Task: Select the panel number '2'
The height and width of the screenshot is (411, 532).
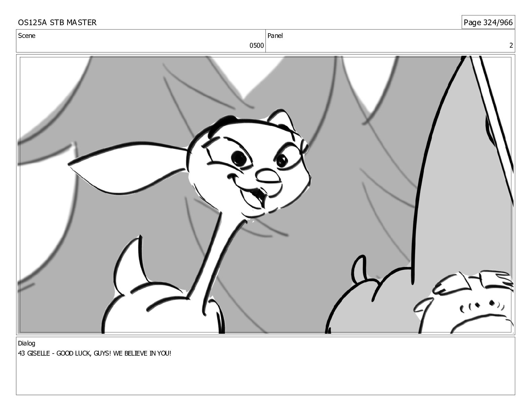Action: pyautogui.click(x=511, y=46)
